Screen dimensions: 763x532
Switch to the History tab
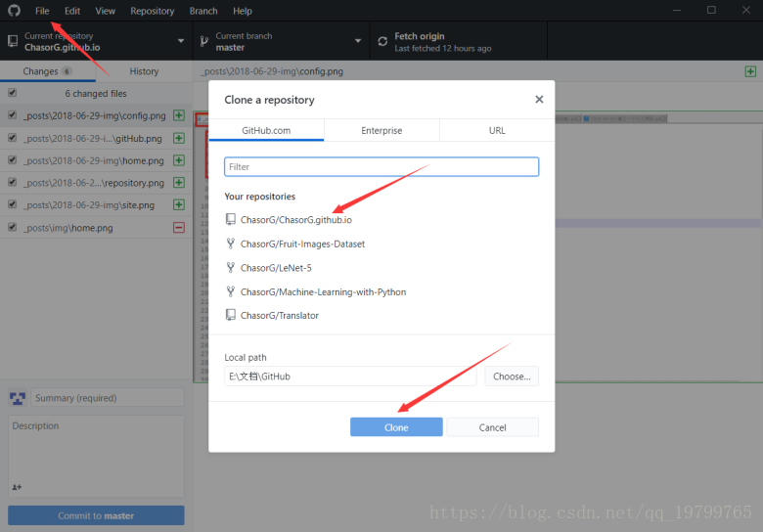pyautogui.click(x=144, y=71)
